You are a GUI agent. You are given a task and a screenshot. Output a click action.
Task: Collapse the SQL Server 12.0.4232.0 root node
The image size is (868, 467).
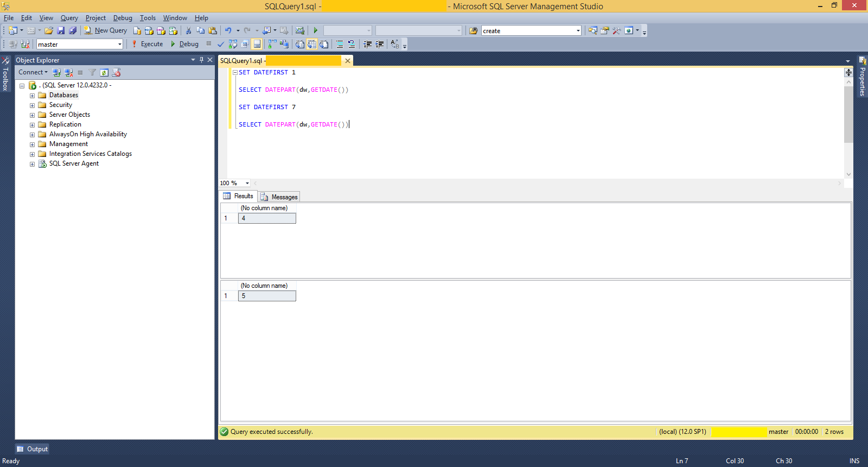22,86
